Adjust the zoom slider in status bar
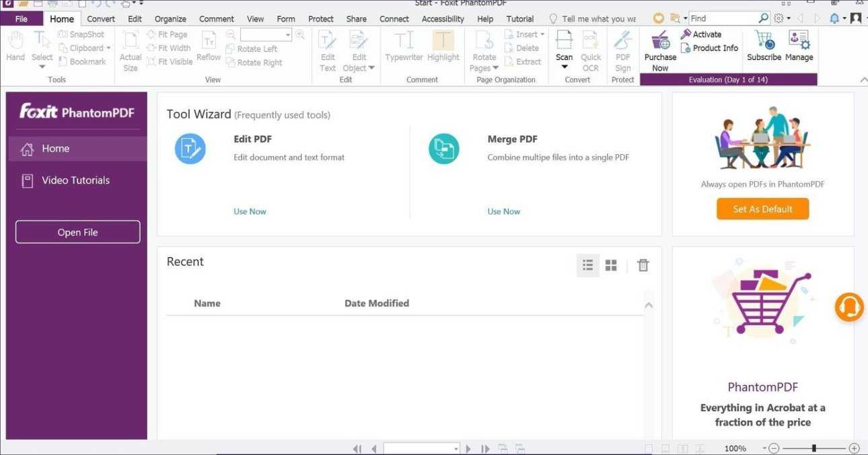 (x=814, y=448)
